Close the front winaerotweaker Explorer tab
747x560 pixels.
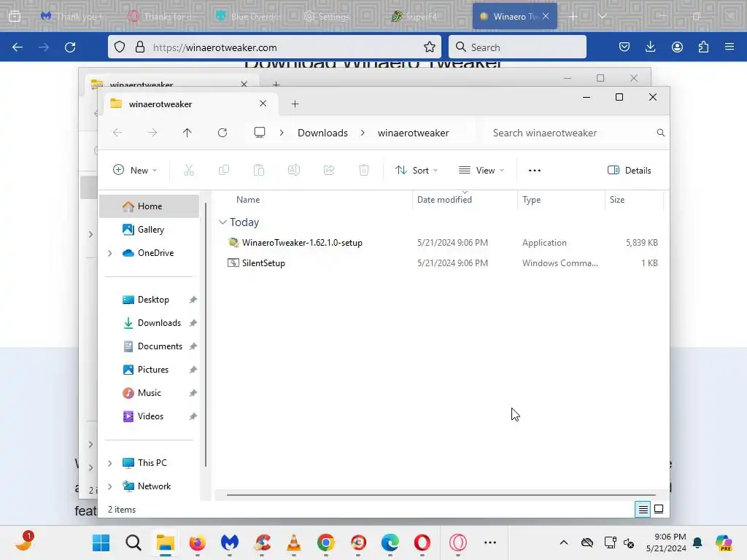click(263, 104)
